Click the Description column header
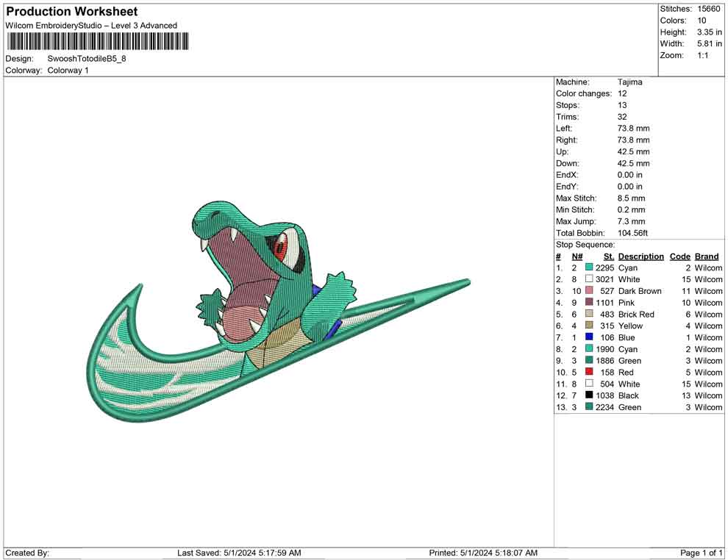728x560 pixels. pos(640,256)
